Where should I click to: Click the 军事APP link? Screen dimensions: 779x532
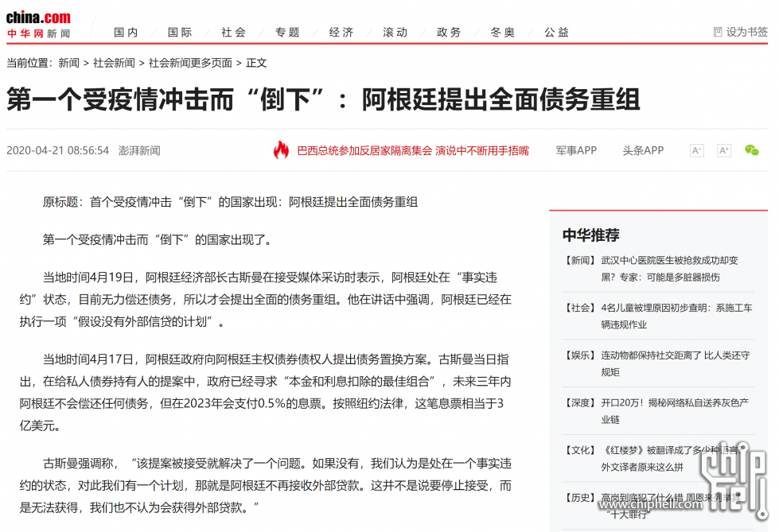click(x=576, y=150)
